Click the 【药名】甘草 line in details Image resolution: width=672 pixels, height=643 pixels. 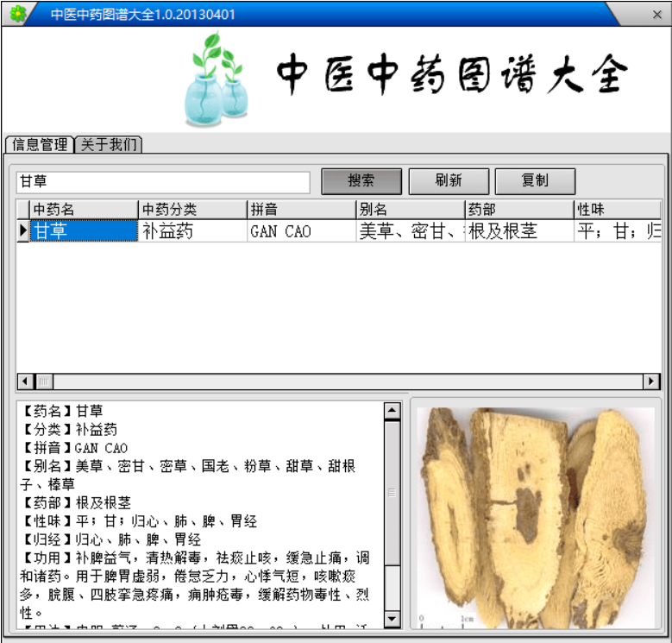62,411
